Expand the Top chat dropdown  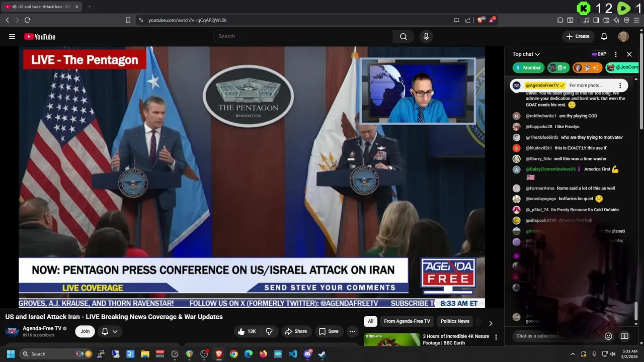(526, 54)
